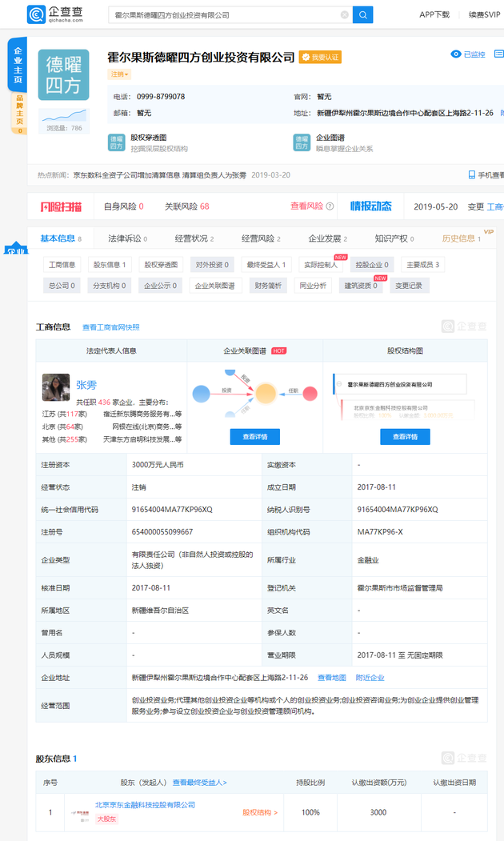The width and height of the screenshot is (504, 841).
Task: Select the 总公司 0 button
Action: [62, 286]
